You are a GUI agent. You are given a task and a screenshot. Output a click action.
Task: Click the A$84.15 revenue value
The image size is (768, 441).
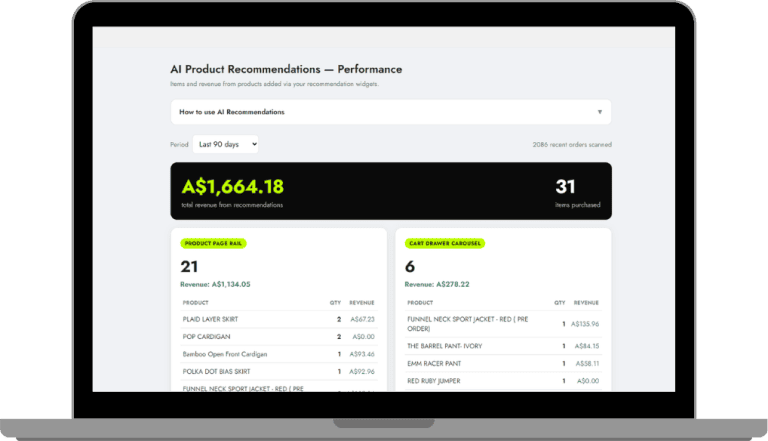(x=587, y=346)
